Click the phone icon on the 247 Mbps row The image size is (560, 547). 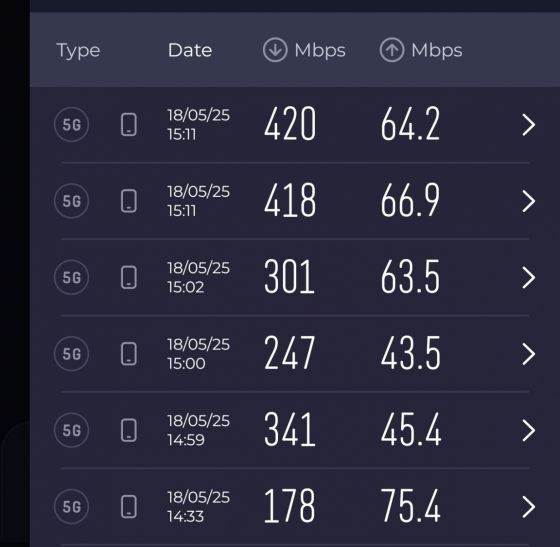point(129,353)
